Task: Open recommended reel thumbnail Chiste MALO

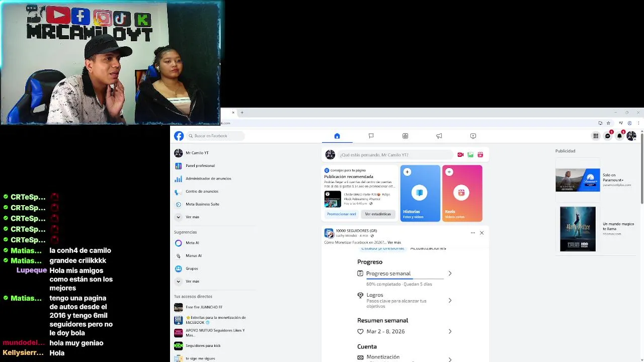Action: (x=333, y=199)
